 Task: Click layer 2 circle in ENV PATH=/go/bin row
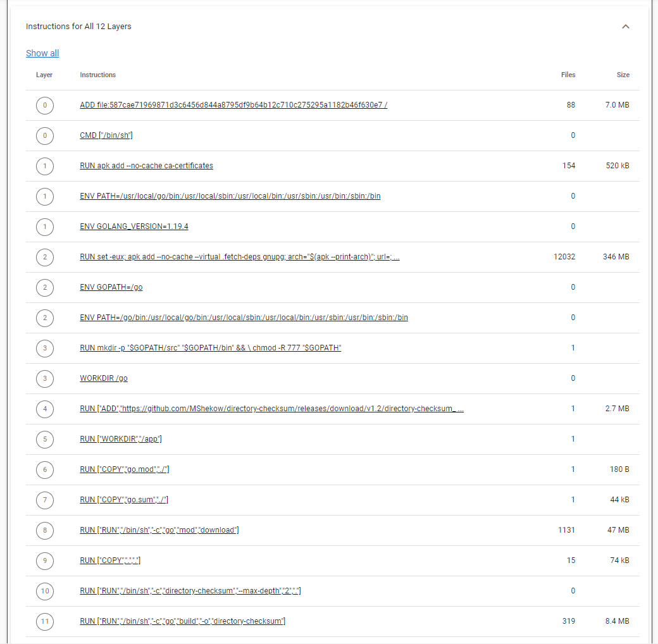pos(45,318)
